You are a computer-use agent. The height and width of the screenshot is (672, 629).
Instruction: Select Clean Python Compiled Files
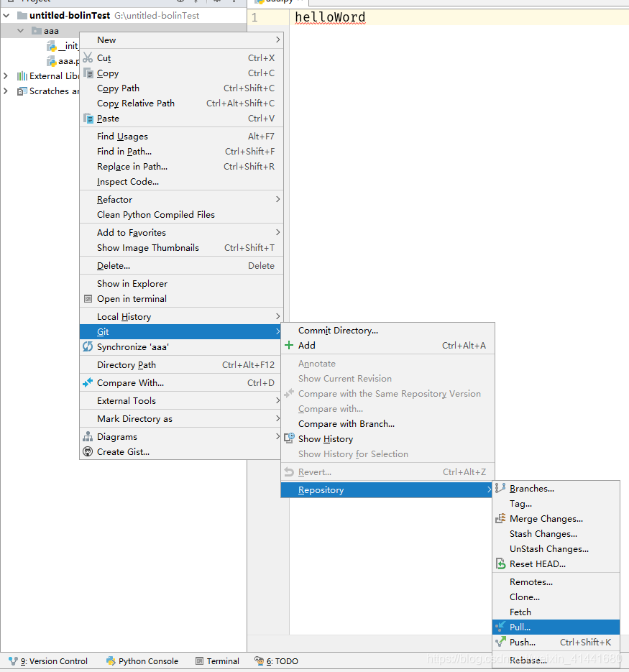pos(181,215)
